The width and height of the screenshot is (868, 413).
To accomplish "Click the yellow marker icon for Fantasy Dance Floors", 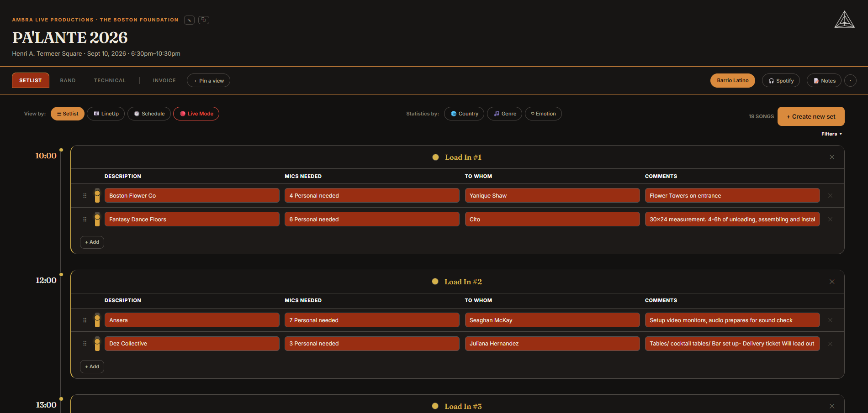I will pos(97,220).
